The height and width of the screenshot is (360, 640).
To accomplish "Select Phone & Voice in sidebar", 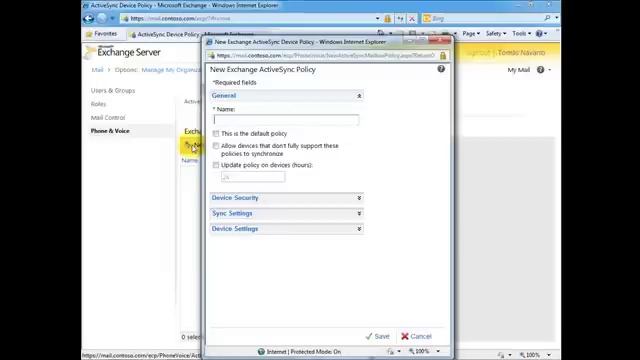I will [110, 131].
